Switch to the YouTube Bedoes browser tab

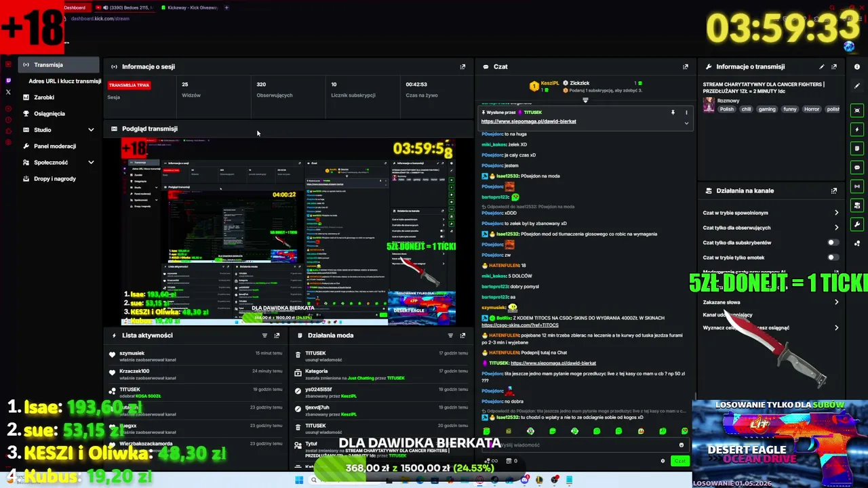click(125, 7)
